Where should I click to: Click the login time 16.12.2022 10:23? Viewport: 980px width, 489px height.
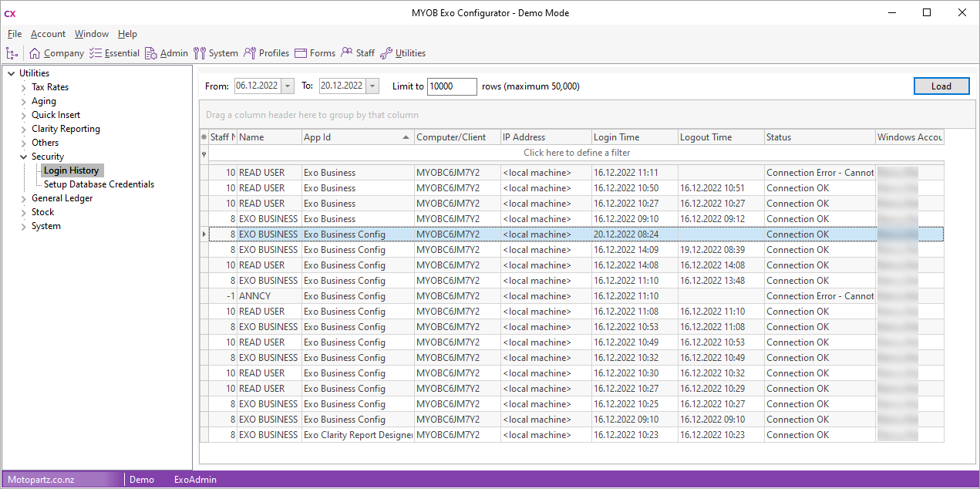point(635,435)
